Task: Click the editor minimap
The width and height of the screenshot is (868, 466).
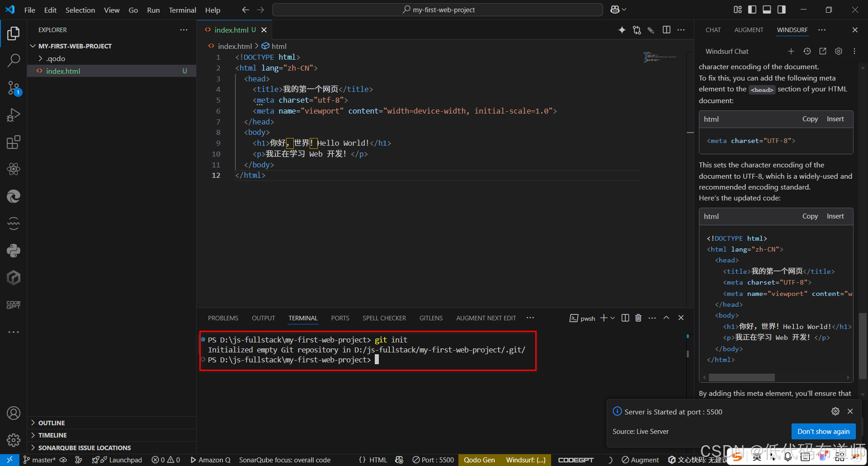Action: point(660,57)
